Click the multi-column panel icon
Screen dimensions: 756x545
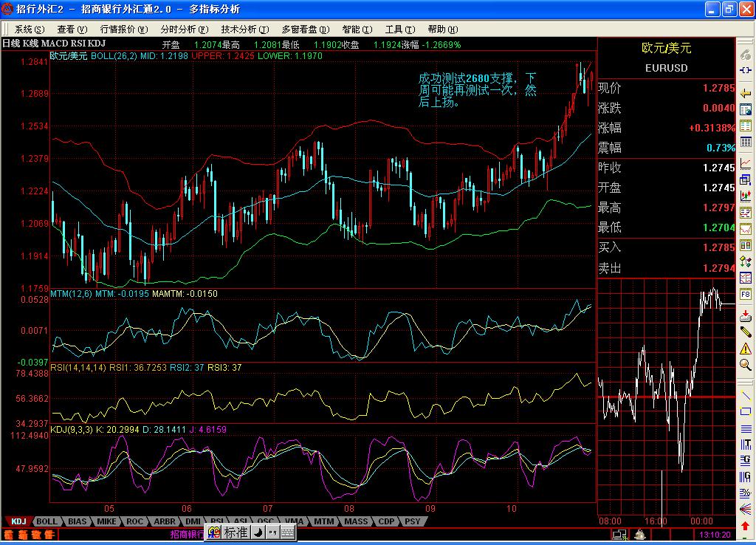coord(746,245)
